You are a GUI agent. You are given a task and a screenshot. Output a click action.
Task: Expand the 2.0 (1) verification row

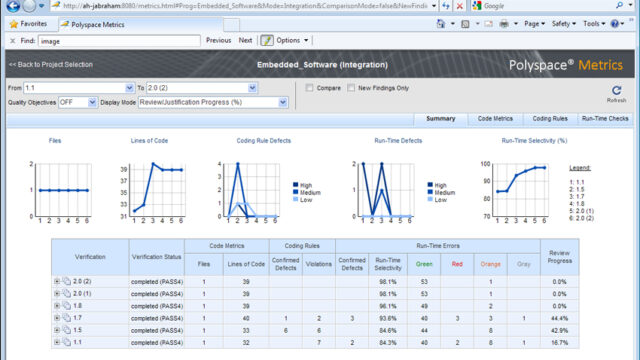(57, 293)
